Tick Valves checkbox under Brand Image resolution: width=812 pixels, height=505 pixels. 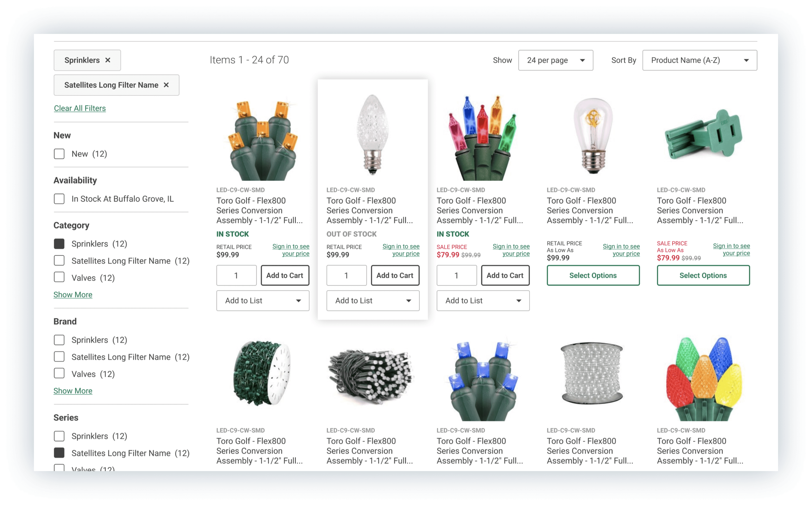59,373
